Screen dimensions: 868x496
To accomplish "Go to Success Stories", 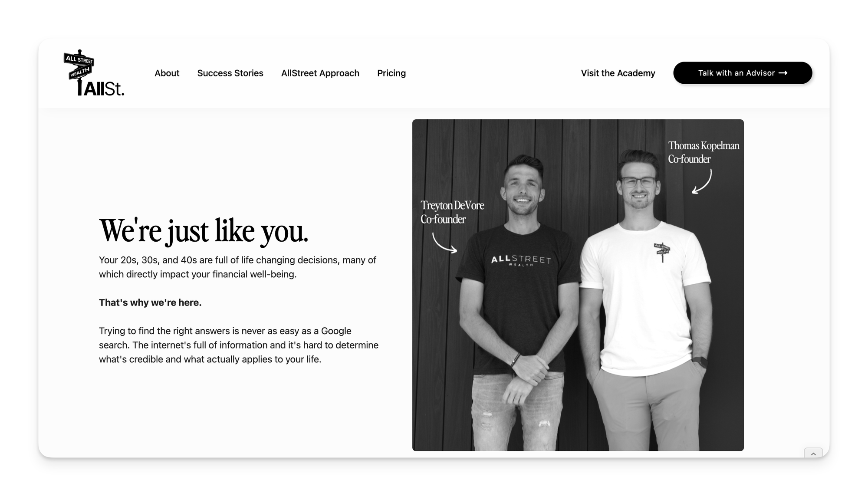I will [x=230, y=73].
